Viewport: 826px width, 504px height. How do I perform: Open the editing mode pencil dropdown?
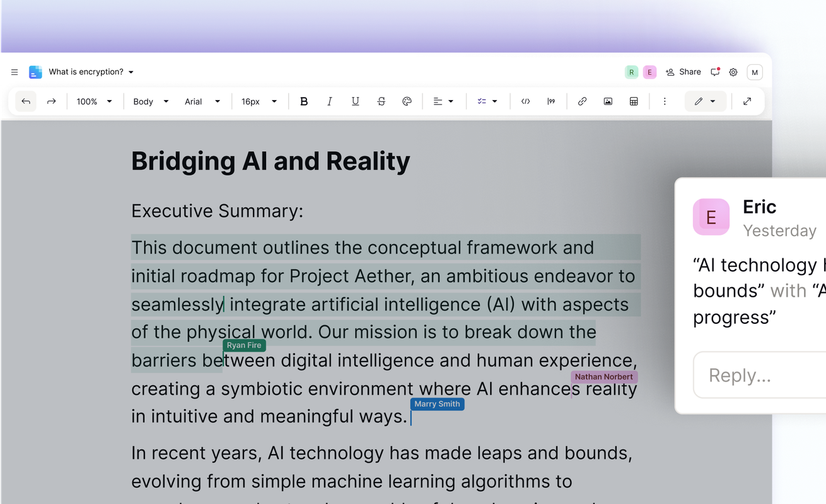point(706,101)
